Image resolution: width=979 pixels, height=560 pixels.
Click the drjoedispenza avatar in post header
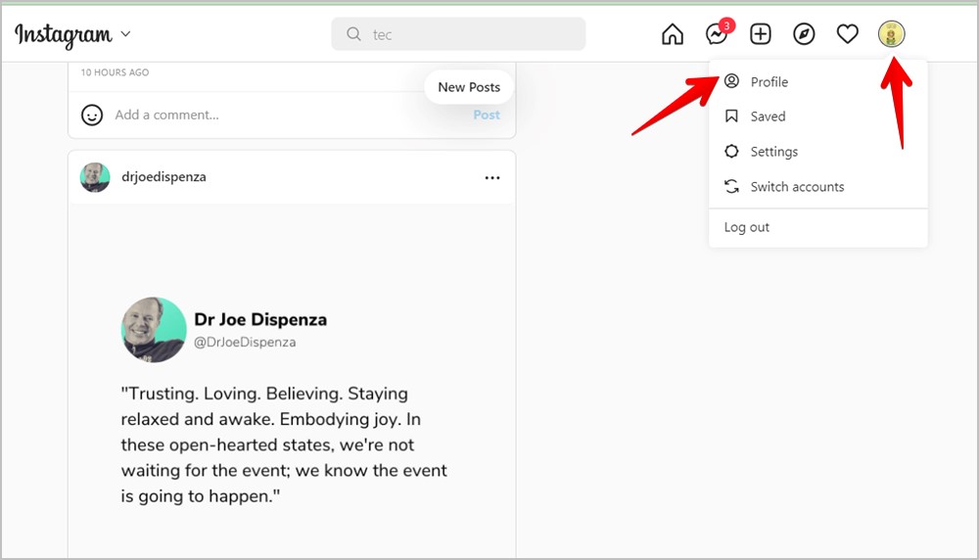[95, 177]
